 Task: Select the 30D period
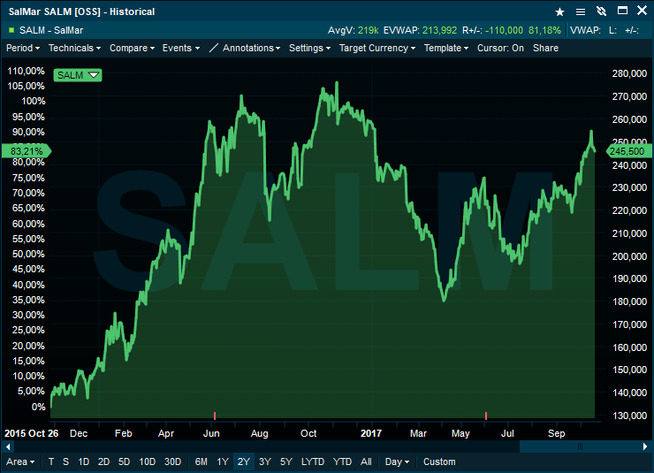pos(173,462)
